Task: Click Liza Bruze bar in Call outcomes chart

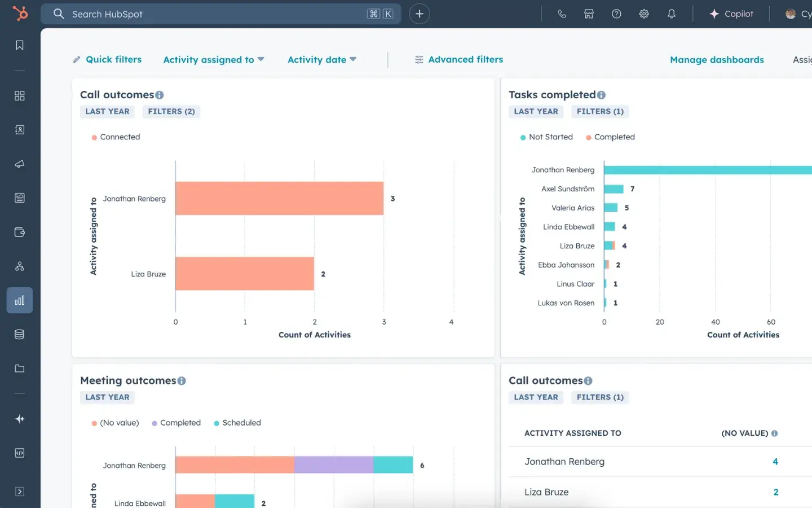Action: (244, 274)
